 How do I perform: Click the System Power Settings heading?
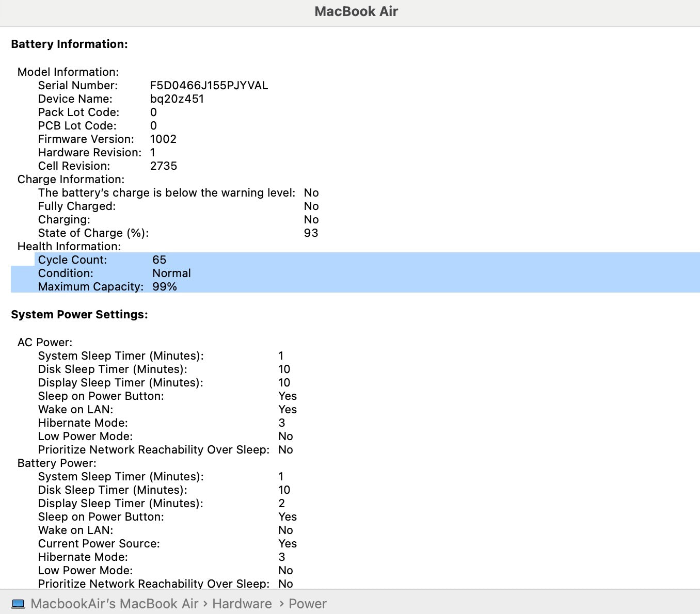(79, 315)
